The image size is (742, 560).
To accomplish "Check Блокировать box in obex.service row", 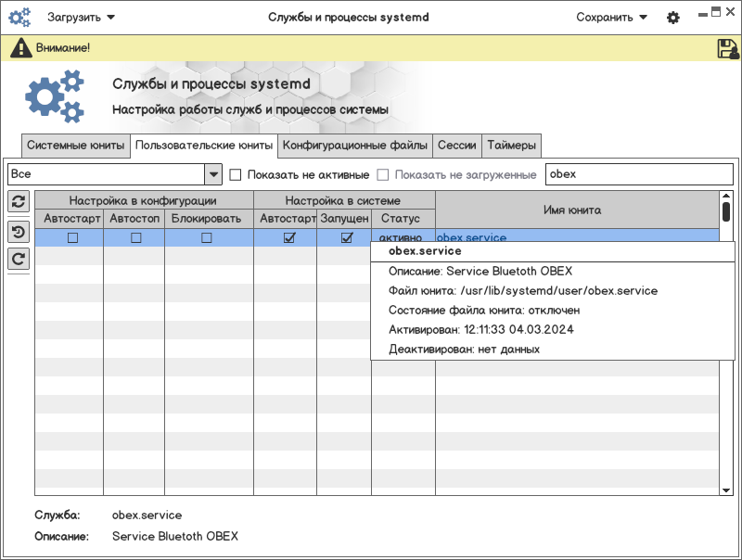I will click(x=207, y=238).
